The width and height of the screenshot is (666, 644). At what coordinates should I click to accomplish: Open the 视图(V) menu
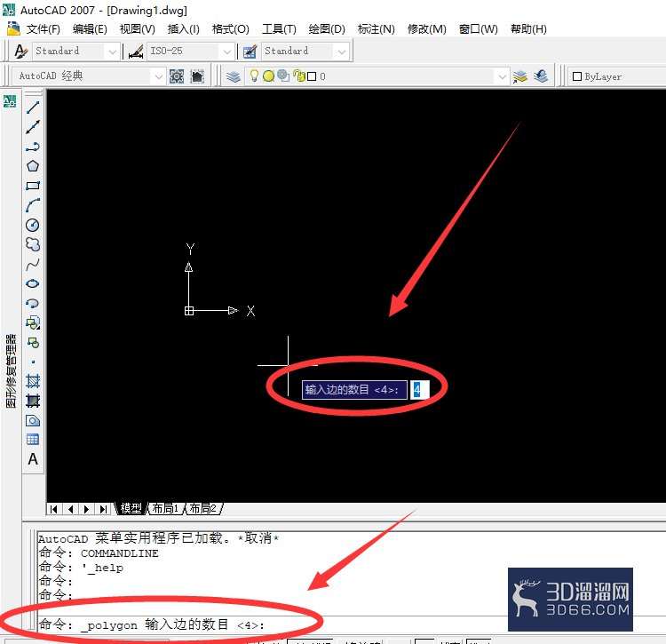[137, 29]
